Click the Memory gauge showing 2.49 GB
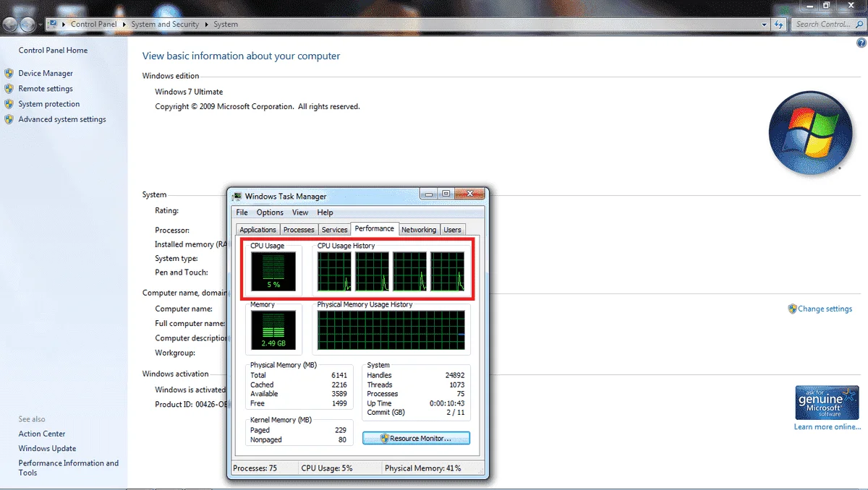The width and height of the screenshot is (868, 490). pyautogui.click(x=273, y=330)
